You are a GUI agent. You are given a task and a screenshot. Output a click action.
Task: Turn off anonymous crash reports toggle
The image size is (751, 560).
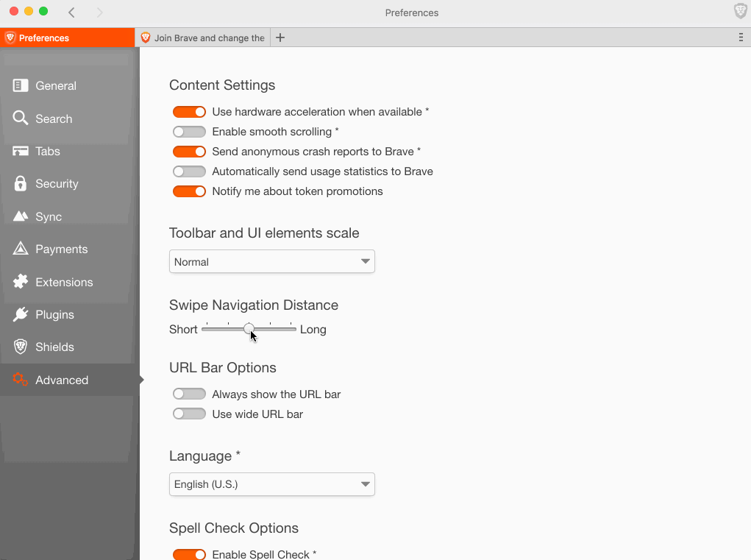[189, 152]
